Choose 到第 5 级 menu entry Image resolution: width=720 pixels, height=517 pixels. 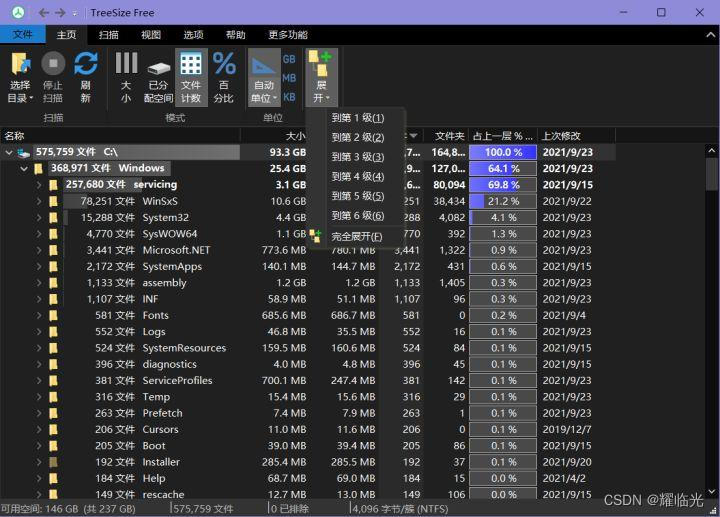[357, 196]
